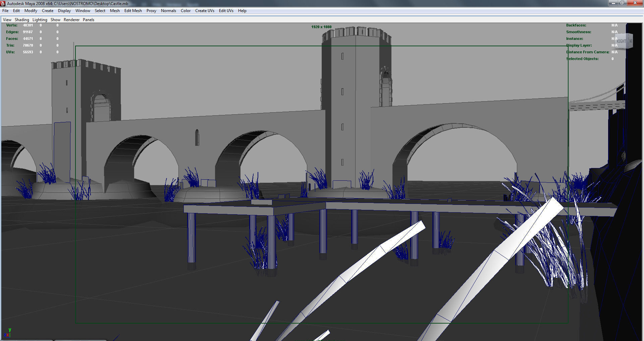Open the Window menu
Screen dimensions: 644x341
pyautogui.click(x=83, y=11)
